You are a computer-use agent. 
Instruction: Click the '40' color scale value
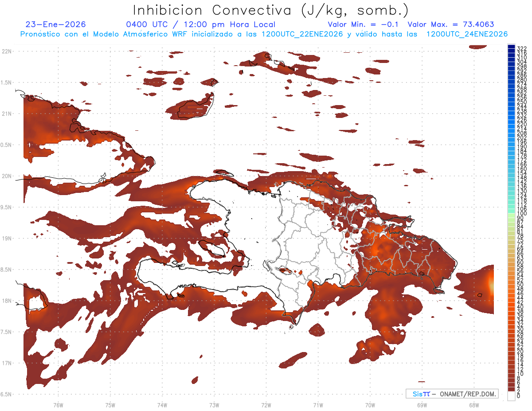(x=520, y=307)
